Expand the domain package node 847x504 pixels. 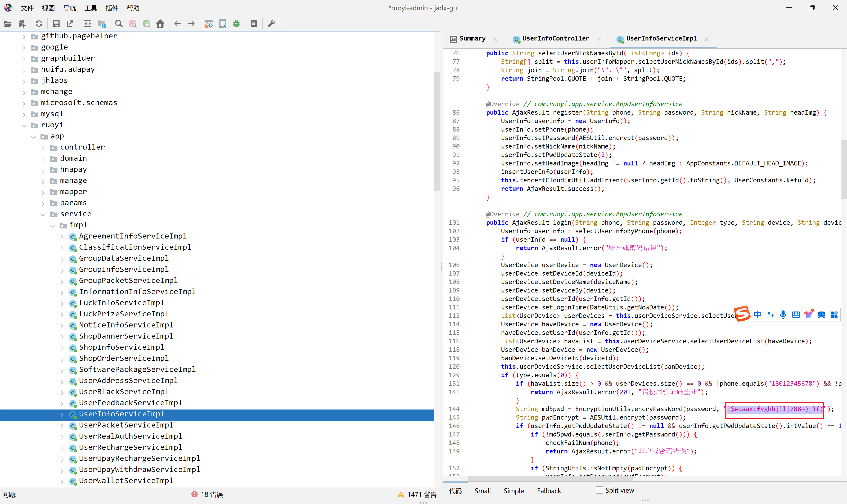(x=43, y=159)
